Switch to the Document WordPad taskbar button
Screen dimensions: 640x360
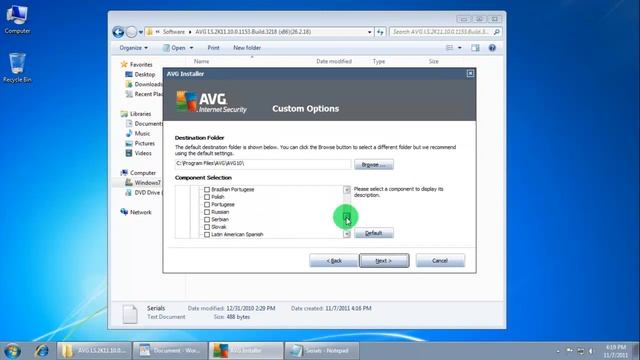point(170,351)
